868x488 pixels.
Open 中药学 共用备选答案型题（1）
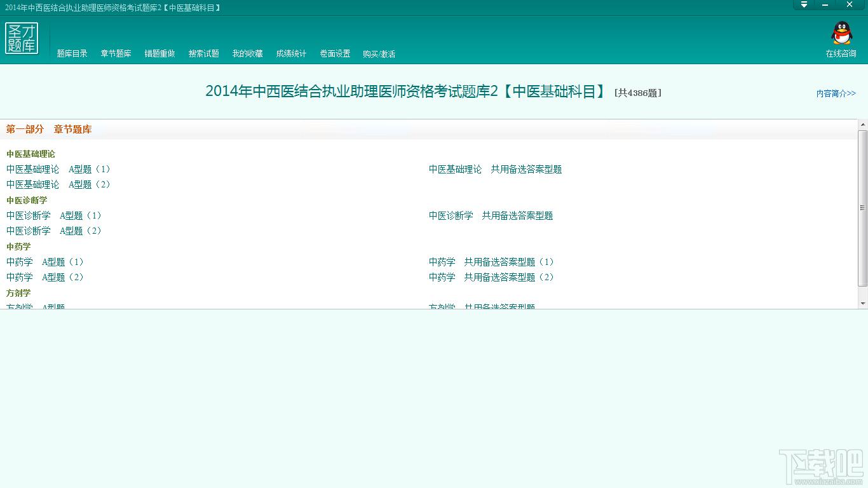(492, 262)
